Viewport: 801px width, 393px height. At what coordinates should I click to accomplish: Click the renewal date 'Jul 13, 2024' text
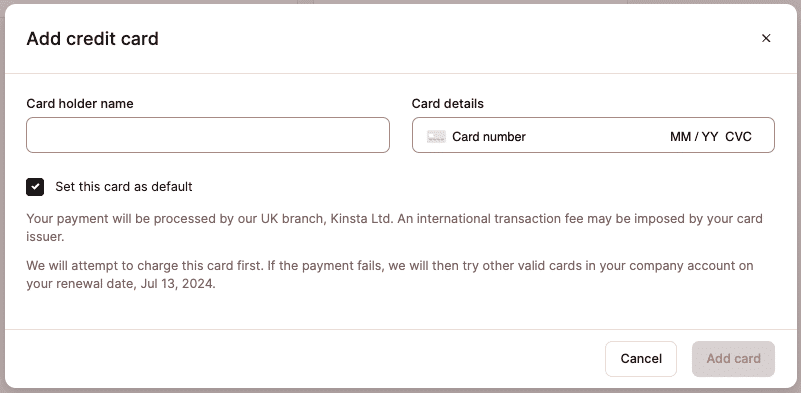[177, 284]
